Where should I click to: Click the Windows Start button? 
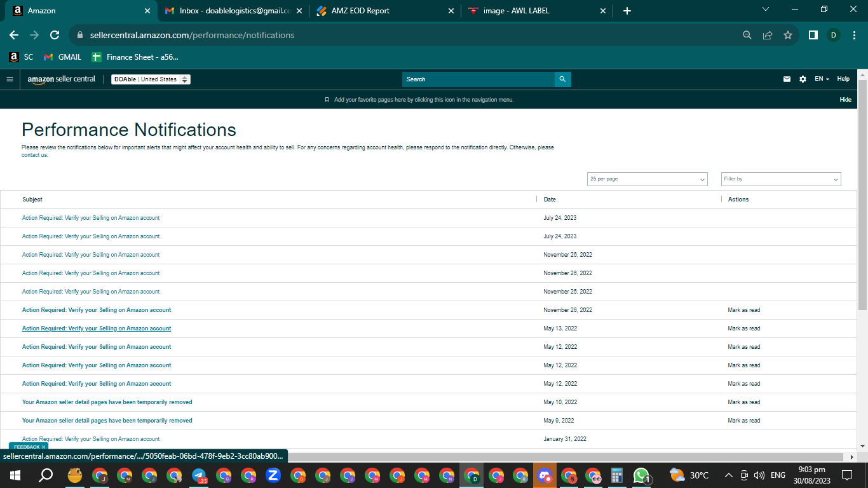pos(15,475)
